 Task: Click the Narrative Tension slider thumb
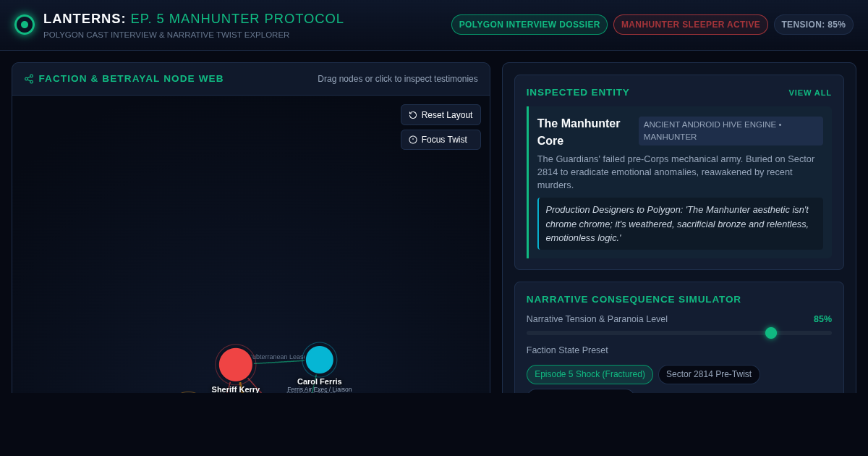click(x=771, y=333)
